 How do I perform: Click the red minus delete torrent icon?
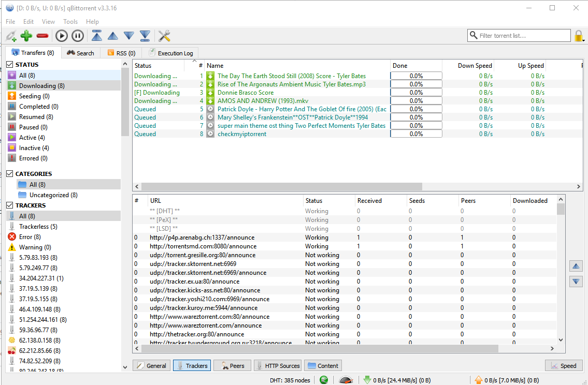pyautogui.click(x=42, y=36)
